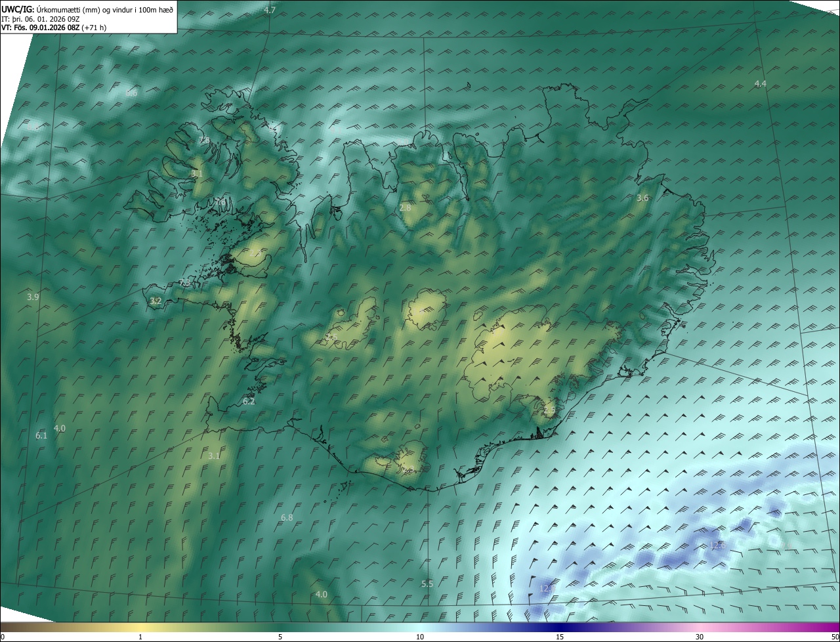Click the '4.7' value label on the map
The height and width of the screenshot is (642, 840).
pos(270,11)
